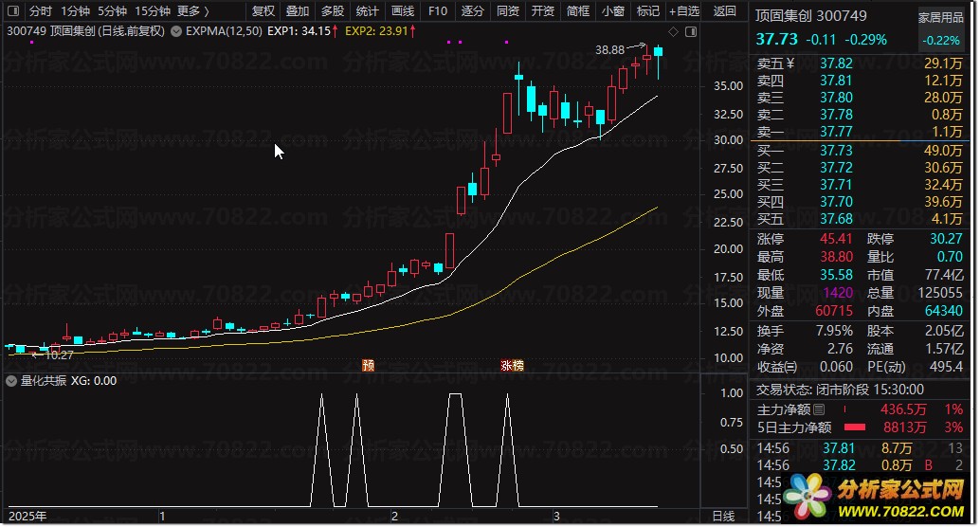Click the PE(动) value 495.4

(946, 366)
